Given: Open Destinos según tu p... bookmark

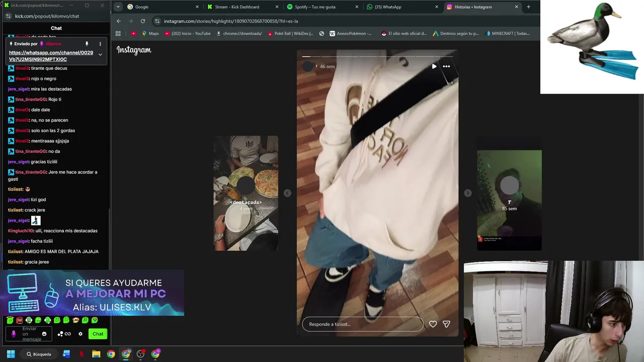Looking at the screenshot, I should pos(455,34).
